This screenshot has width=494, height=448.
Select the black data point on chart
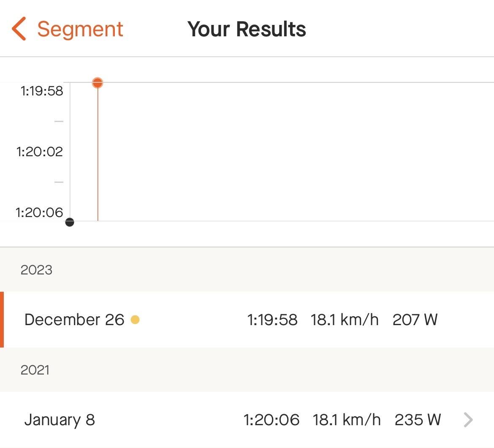pos(70,222)
